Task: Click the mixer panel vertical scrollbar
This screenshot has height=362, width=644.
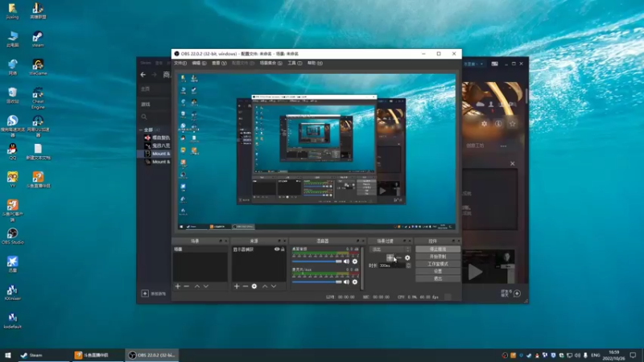Action: 361,269
